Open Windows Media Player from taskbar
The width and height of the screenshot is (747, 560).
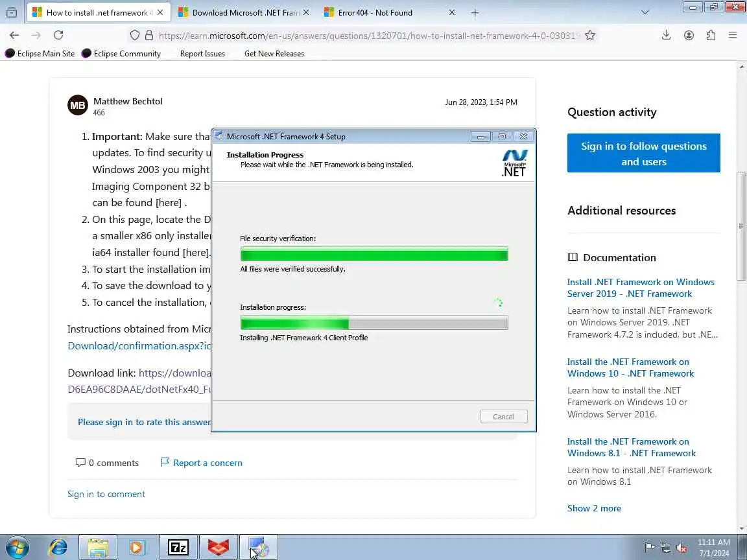tap(137, 548)
